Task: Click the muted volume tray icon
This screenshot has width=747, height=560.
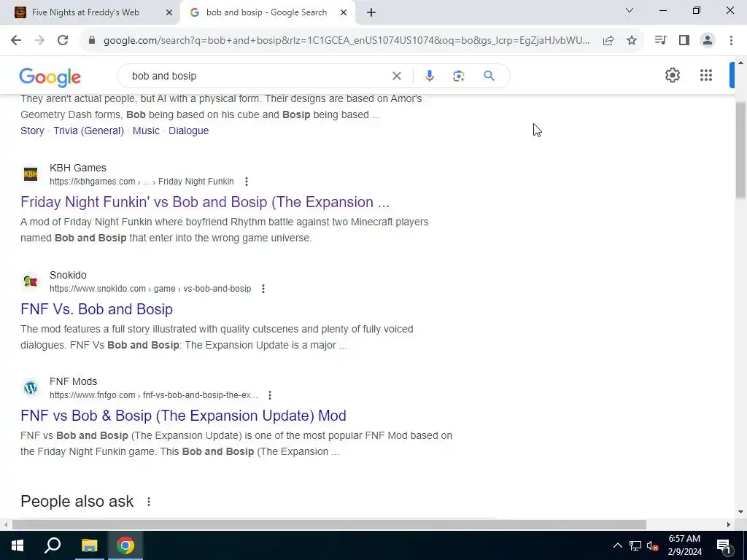Action: (652, 545)
